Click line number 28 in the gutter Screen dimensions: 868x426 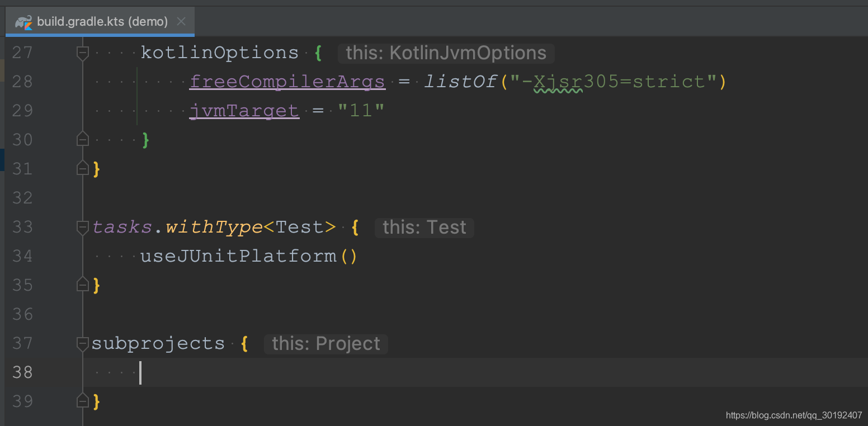click(22, 82)
